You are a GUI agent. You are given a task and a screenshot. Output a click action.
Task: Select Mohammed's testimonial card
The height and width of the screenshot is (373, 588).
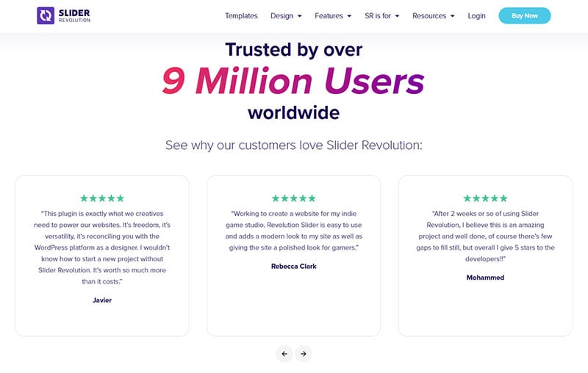point(485,256)
